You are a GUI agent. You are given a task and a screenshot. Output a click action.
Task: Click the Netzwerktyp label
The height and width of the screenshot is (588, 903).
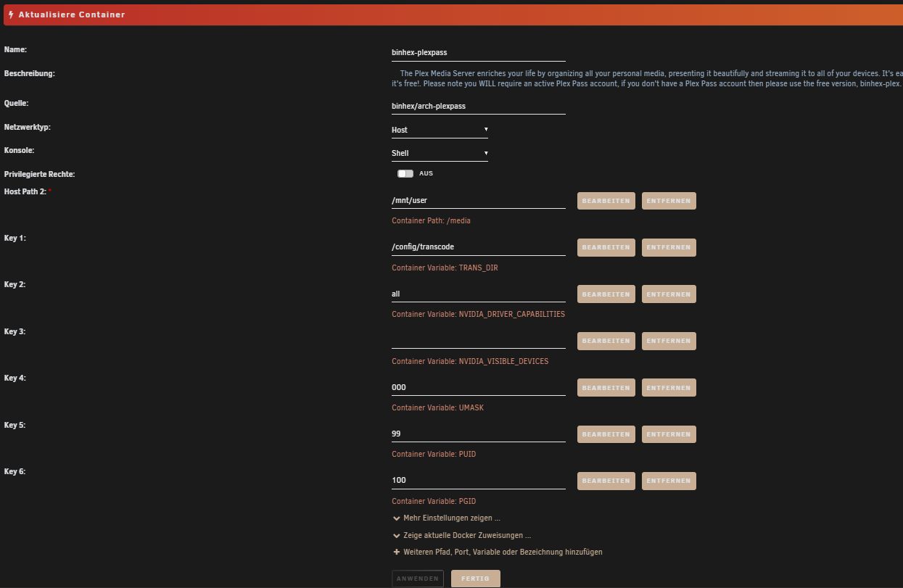[x=28, y=127]
